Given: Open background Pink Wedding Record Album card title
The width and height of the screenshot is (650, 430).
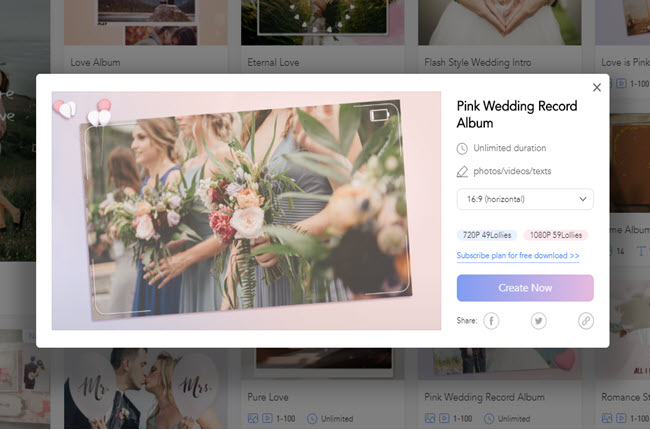Looking at the screenshot, I should pyautogui.click(x=484, y=397).
